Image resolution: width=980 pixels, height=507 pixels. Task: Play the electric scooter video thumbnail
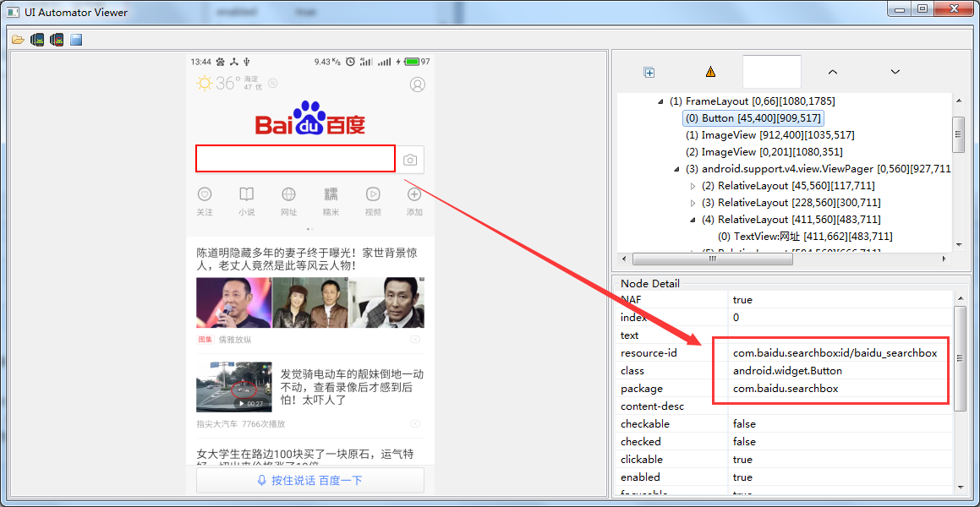233,386
